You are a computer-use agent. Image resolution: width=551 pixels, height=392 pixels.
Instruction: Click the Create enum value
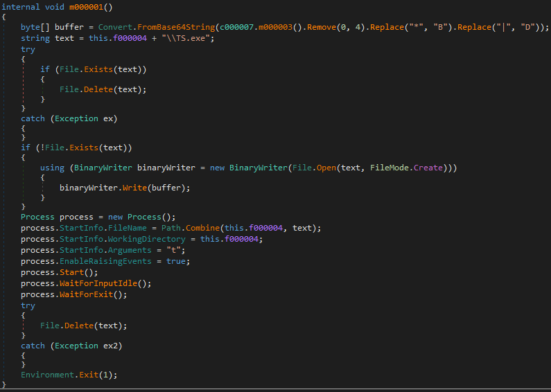428,168
